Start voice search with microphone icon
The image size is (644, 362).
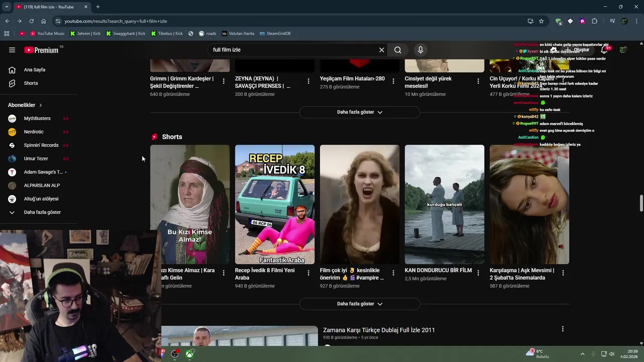click(x=421, y=50)
